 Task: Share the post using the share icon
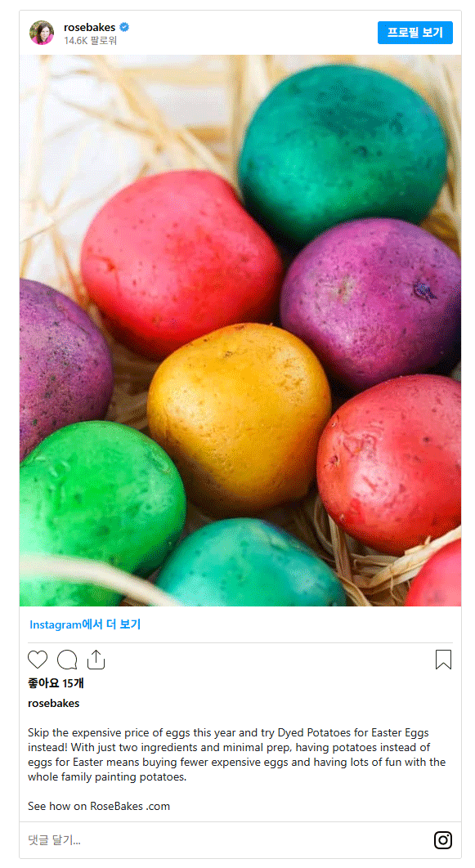[x=96, y=660]
